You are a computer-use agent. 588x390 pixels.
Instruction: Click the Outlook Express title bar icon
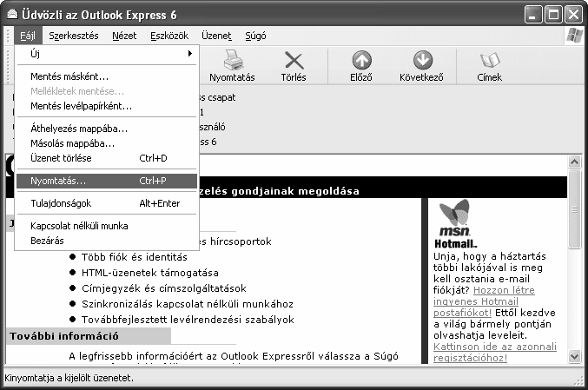[x=12, y=15]
